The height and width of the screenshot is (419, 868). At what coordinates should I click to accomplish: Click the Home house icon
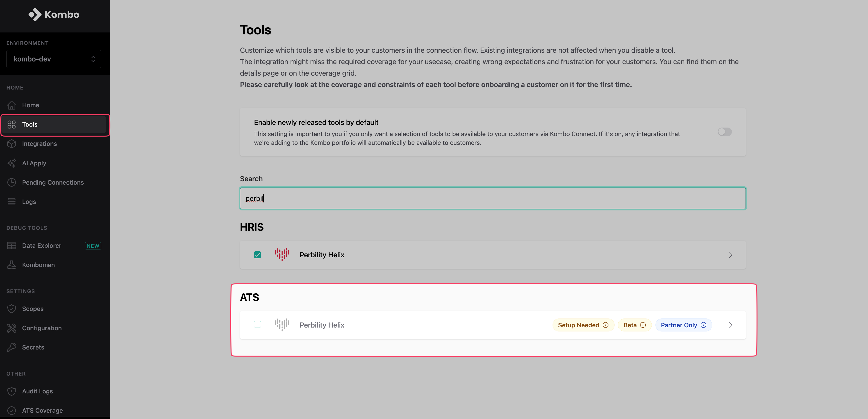coord(12,105)
